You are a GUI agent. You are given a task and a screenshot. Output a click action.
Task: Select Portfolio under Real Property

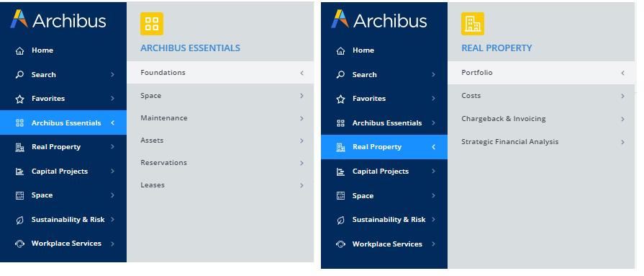[x=541, y=72]
